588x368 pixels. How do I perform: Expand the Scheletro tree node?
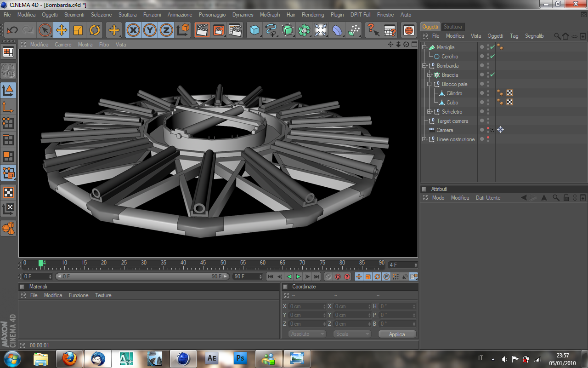pos(430,112)
